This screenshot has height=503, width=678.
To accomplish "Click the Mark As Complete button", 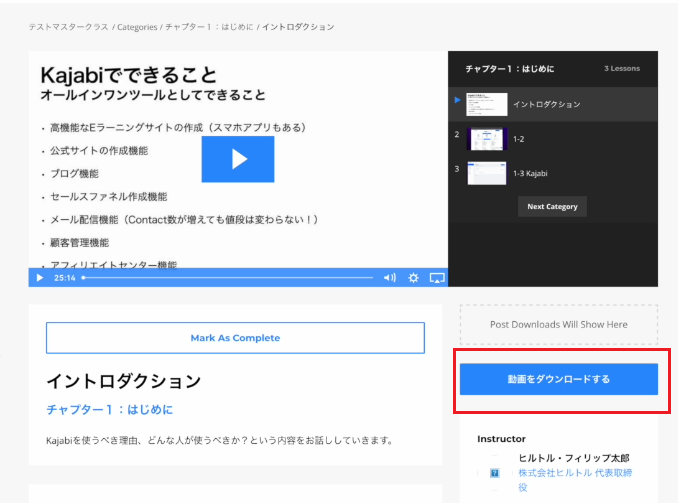I will 235,338.
